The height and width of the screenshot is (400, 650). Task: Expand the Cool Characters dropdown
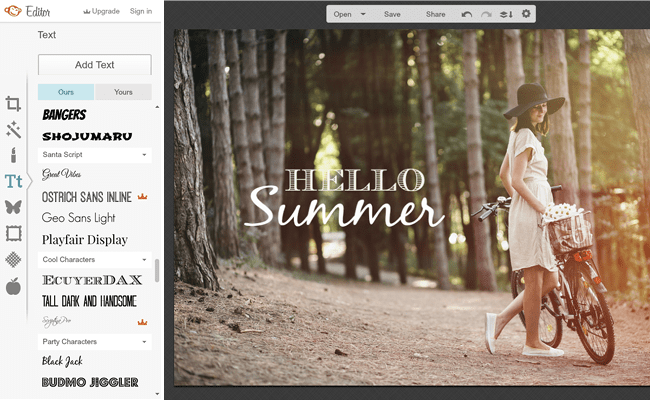(x=95, y=259)
